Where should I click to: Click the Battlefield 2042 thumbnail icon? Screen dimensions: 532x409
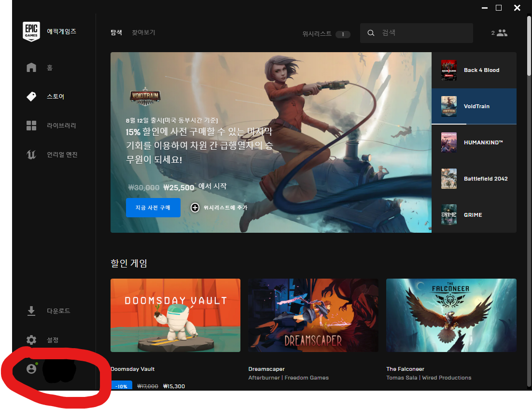click(x=448, y=179)
